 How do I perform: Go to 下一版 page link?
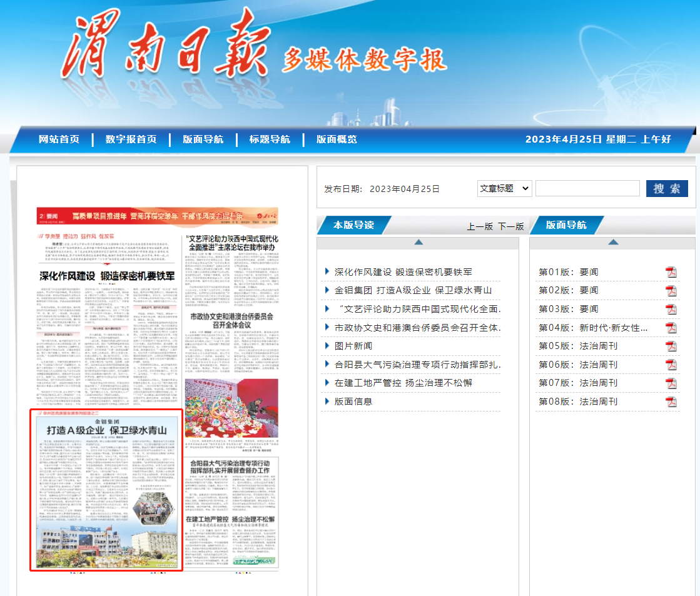510,226
